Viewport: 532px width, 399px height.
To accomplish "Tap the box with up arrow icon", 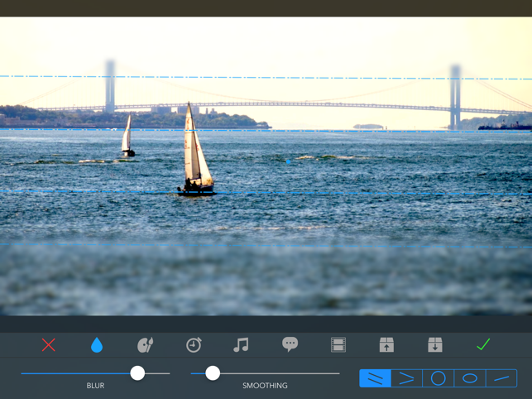I will (386, 344).
